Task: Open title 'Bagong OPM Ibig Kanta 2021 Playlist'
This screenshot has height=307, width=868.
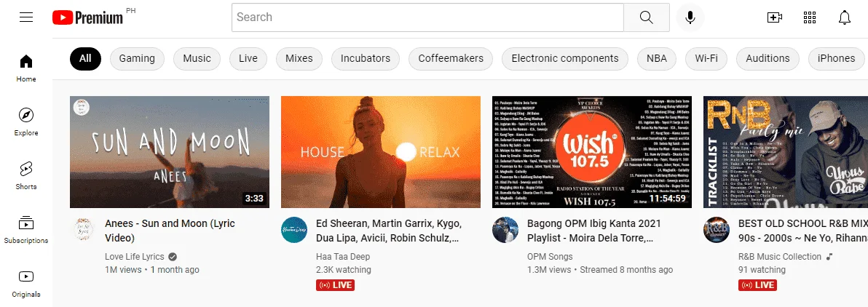Action: [x=594, y=231]
